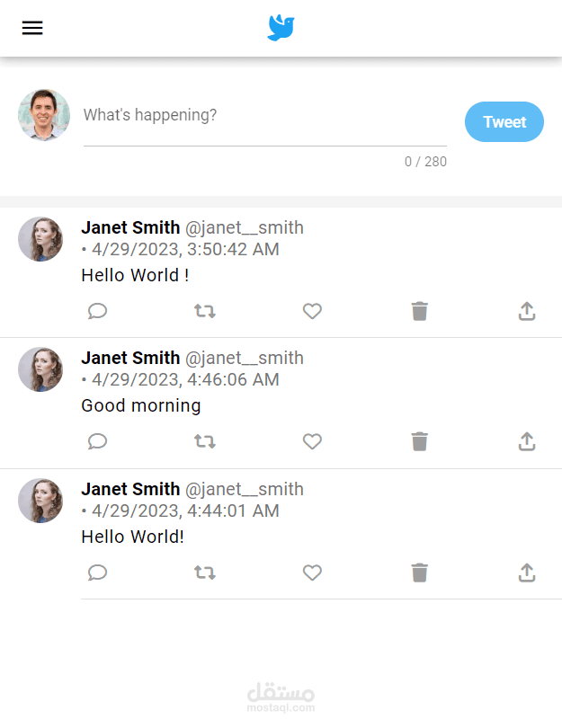562x728 pixels.
Task: Share the 'Hello World !' tweet
Action: click(x=527, y=311)
